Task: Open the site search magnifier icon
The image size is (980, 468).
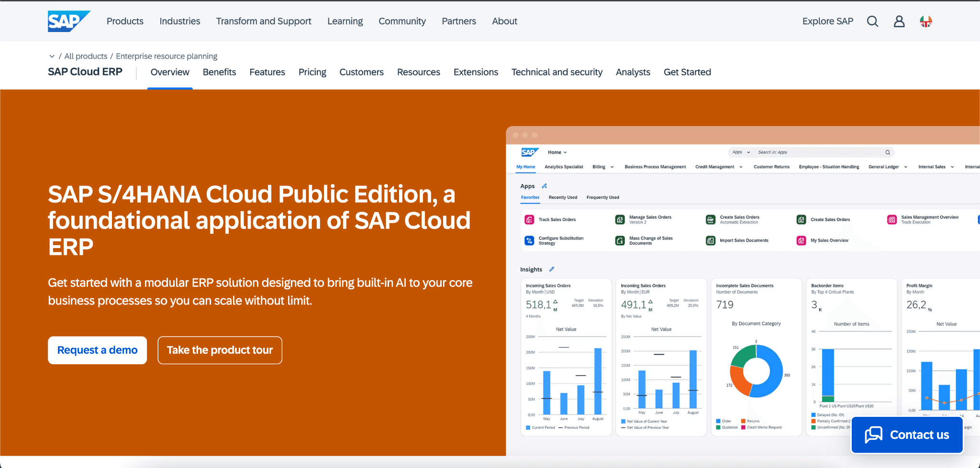Action: tap(872, 22)
